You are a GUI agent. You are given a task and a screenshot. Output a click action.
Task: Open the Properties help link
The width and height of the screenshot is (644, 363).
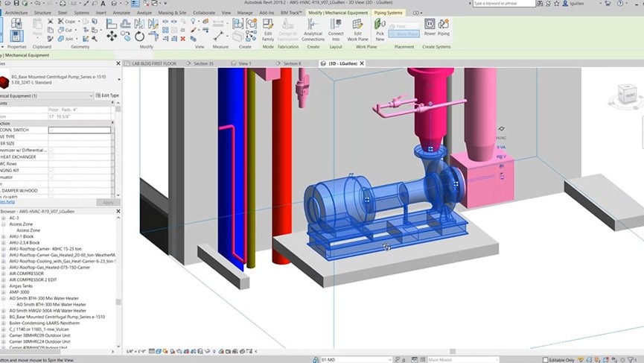click(x=7, y=202)
